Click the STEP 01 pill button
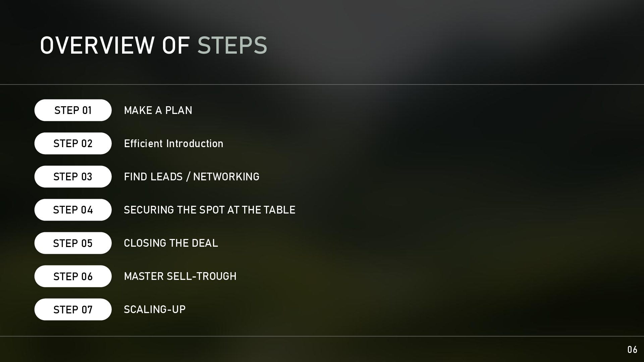 [73, 110]
